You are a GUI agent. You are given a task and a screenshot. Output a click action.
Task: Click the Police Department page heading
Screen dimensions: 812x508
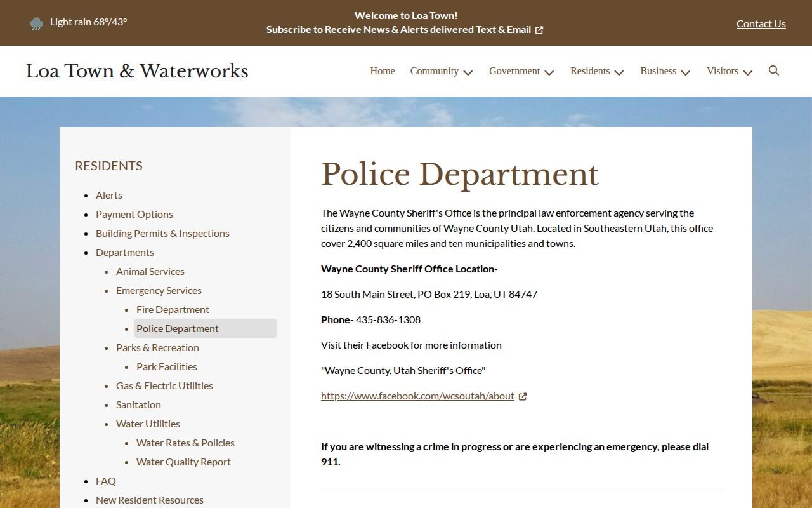pos(460,175)
